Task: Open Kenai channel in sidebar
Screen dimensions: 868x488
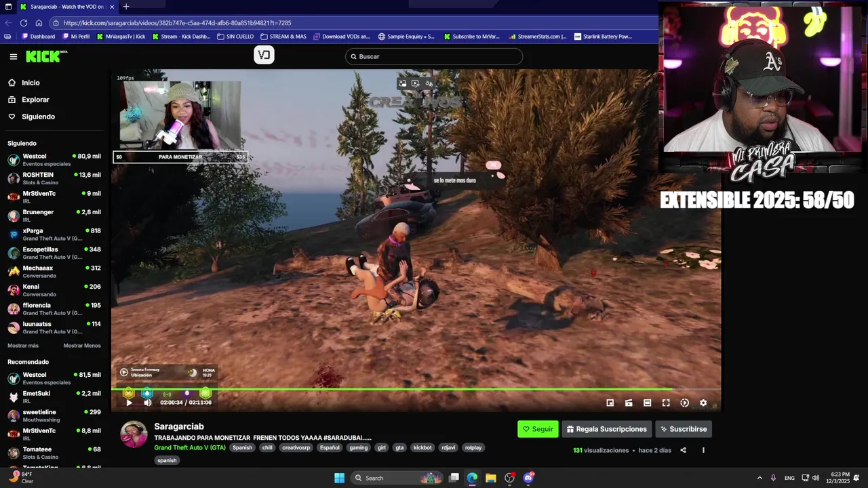Action: [54, 290]
